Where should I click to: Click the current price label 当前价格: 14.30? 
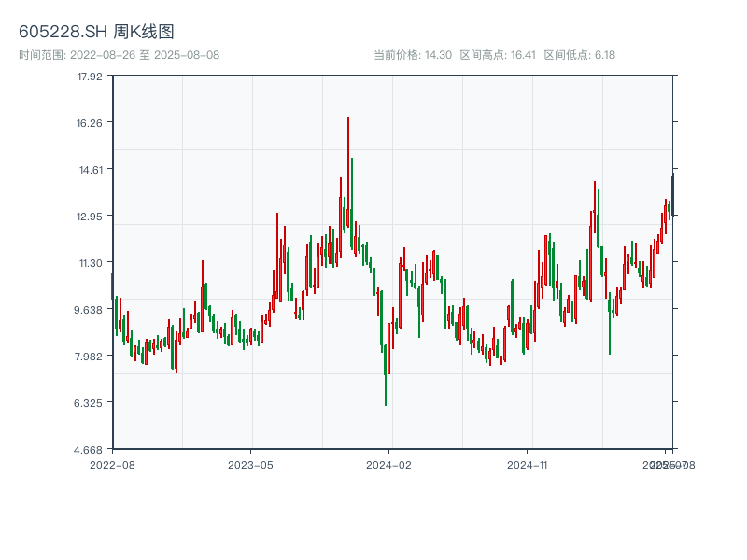[x=413, y=55]
